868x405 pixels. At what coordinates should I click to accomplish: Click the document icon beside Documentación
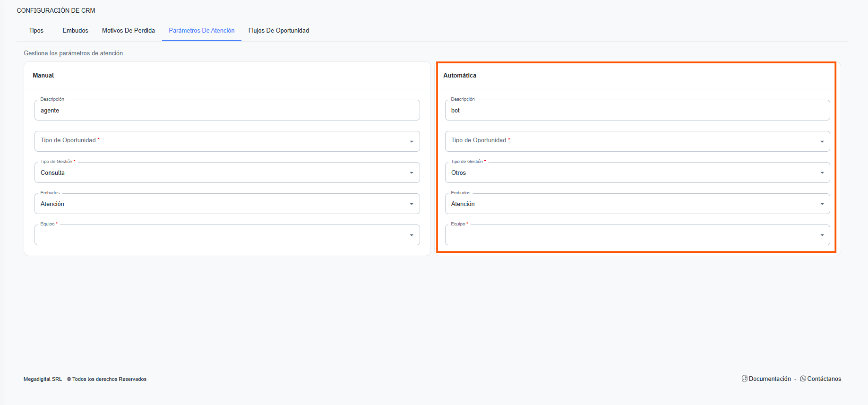(745, 379)
